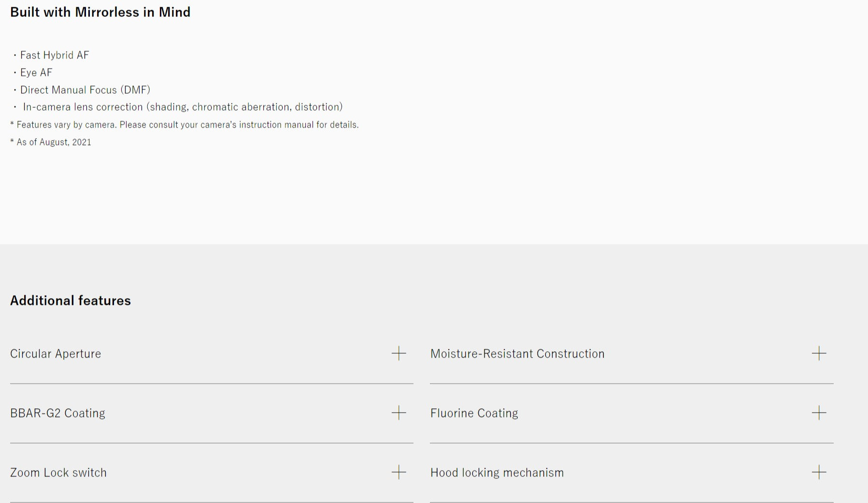Image resolution: width=868 pixels, height=503 pixels.
Task: Click the plus icon beside Moisture-Resistant Construction
Action: [819, 353]
